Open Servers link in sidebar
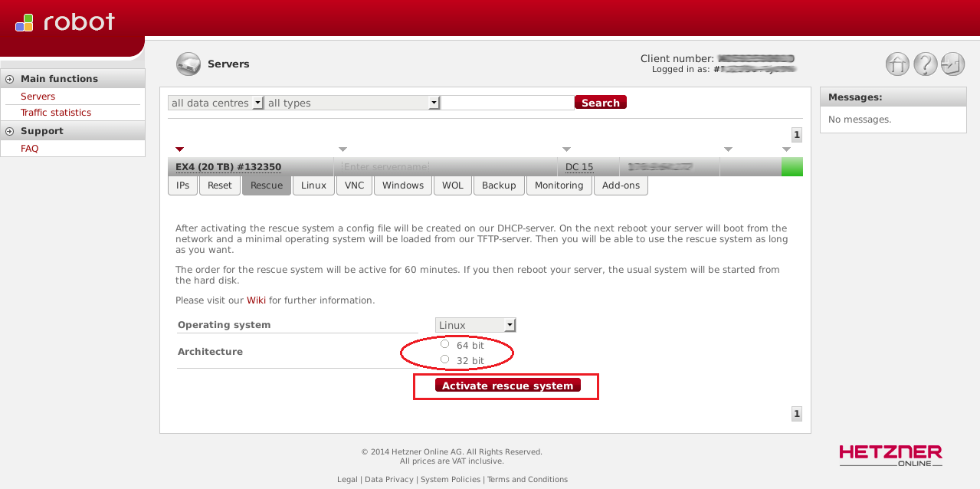This screenshot has height=489, width=980. click(38, 97)
